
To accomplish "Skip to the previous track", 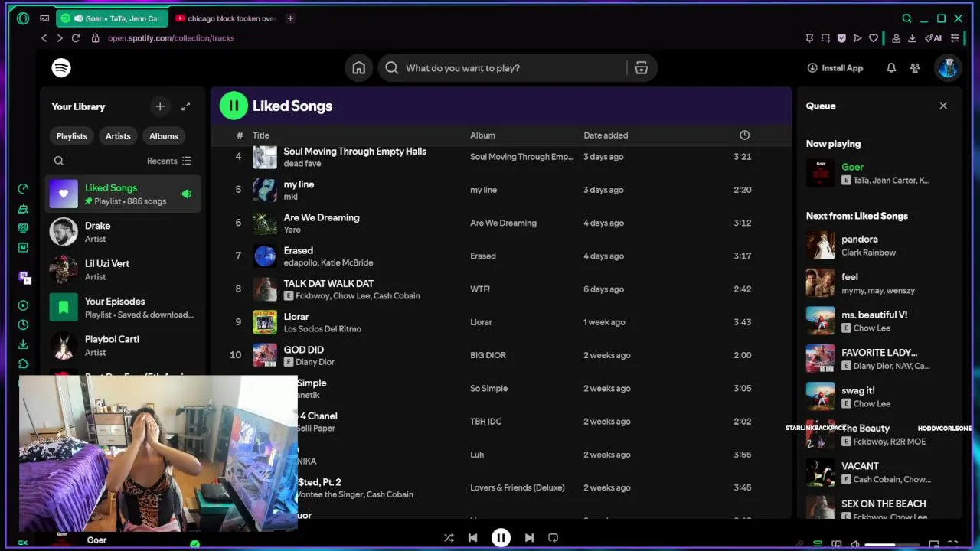I will point(472,538).
